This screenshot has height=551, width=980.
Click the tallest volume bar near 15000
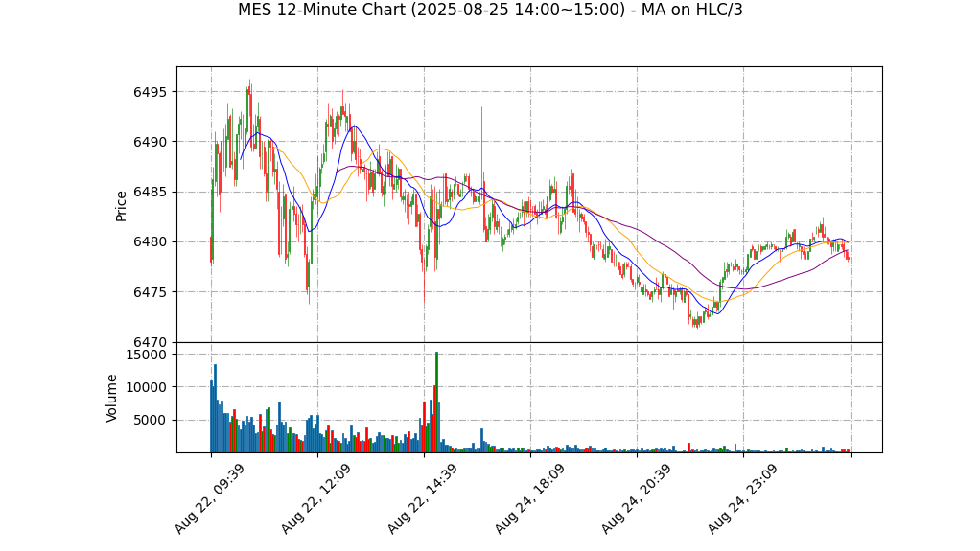click(x=437, y=402)
